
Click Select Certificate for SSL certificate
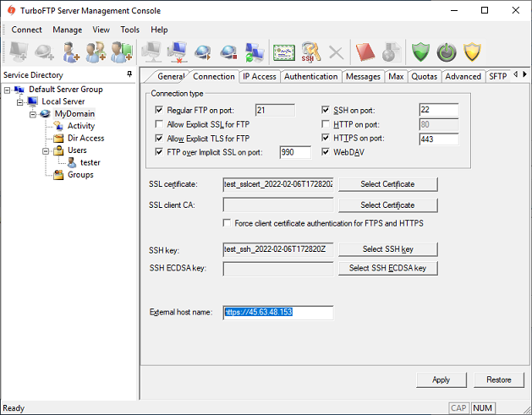(x=388, y=184)
